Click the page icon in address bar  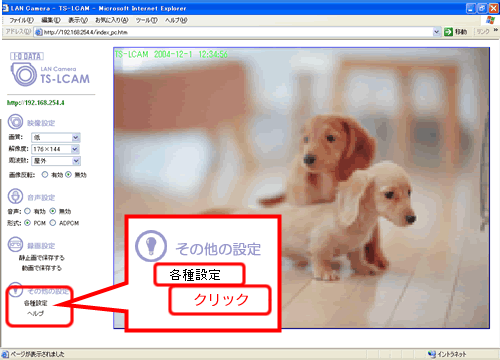(x=39, y=32)
